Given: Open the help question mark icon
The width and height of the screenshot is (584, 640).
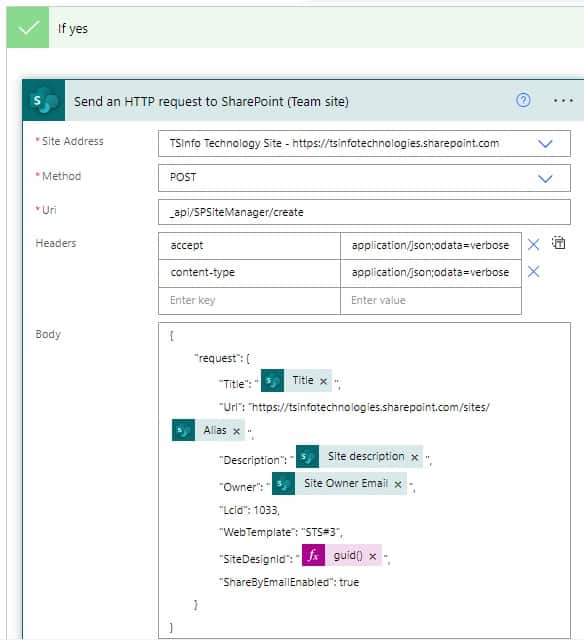Looking at the screenshot, I should (523, 100).
